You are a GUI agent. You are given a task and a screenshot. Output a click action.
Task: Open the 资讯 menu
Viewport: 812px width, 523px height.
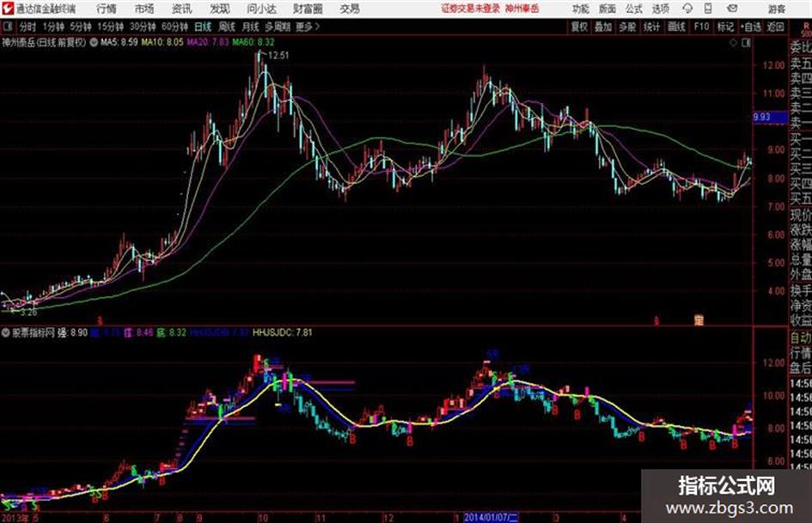click(182, 9)
